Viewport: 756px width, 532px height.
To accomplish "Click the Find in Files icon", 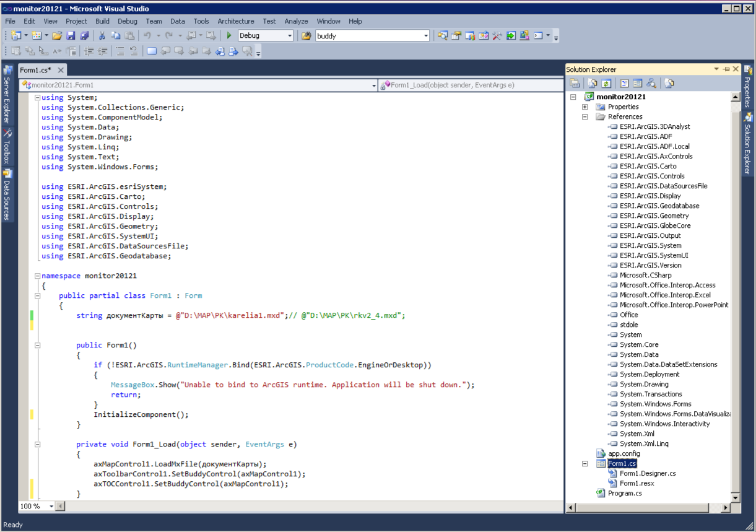I will coord(306,36).
